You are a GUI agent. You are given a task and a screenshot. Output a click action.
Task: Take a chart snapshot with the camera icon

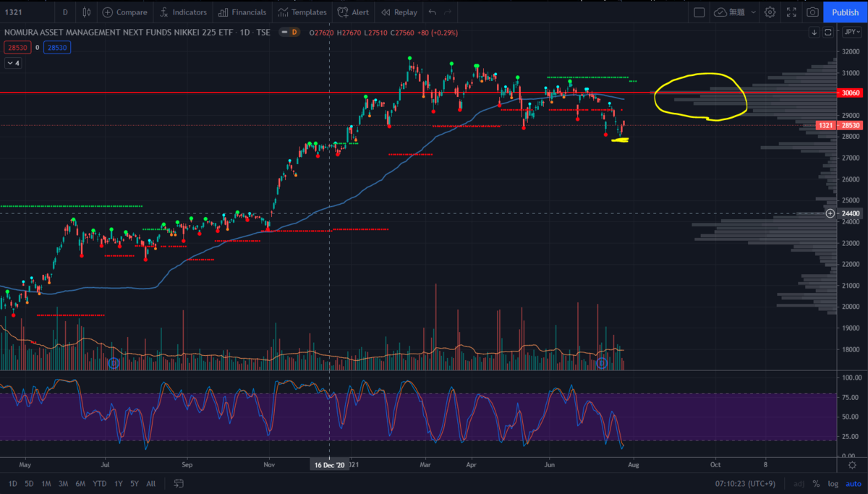pos(813,12)
